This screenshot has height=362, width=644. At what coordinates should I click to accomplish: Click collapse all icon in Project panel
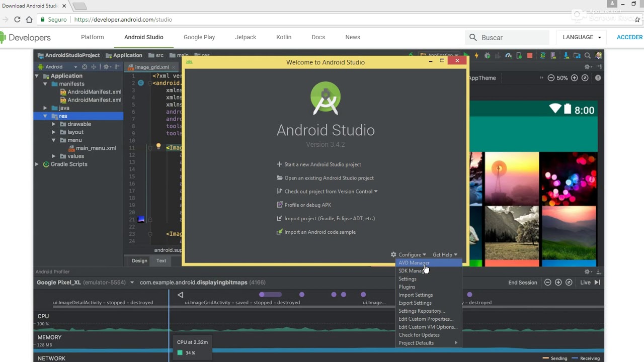pos(94,67)
